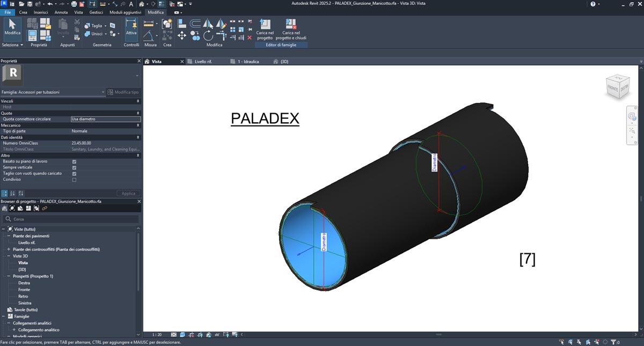Click the Attiva controls icon
This screenshot has height=346, width=644.
[131, 27]
